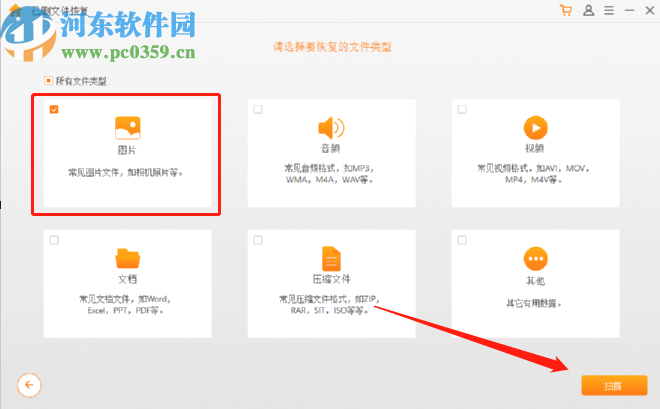Click the ZIP, RAR archive description
Screen dimensions: 660x409
click(330, 305)
